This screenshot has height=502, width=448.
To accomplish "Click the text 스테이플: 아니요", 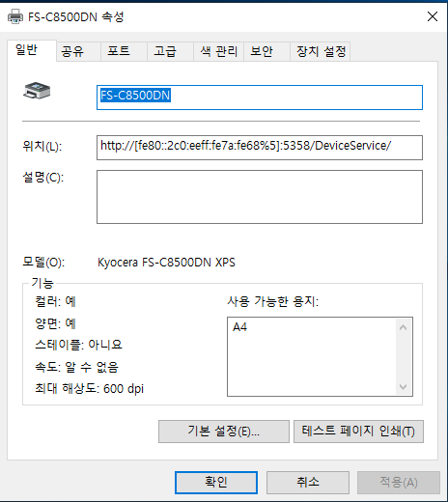I will pyautogui.click(x=78, y=345).
